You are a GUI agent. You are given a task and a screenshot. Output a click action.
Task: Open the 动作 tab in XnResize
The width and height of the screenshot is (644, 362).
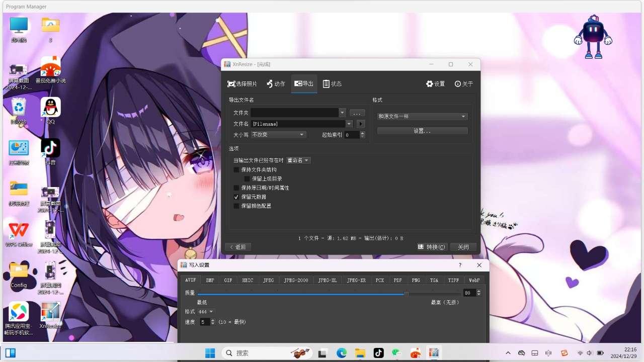[276, 84]
